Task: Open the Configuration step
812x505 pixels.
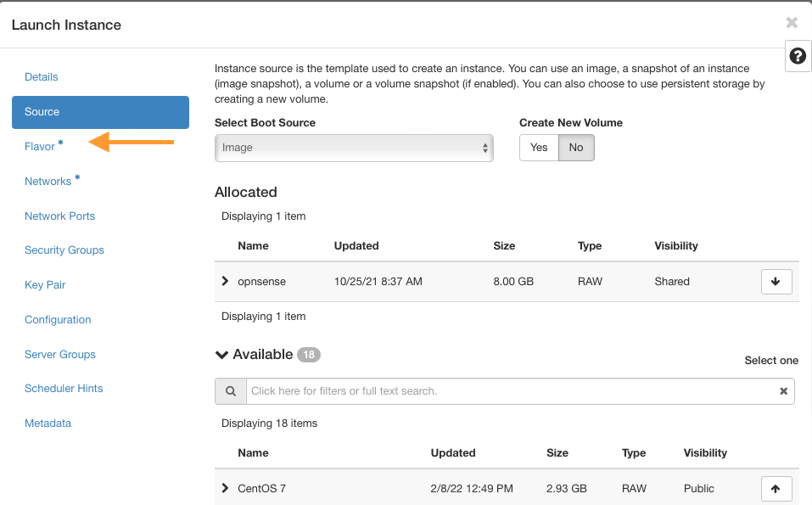Action: click(58, 320)
